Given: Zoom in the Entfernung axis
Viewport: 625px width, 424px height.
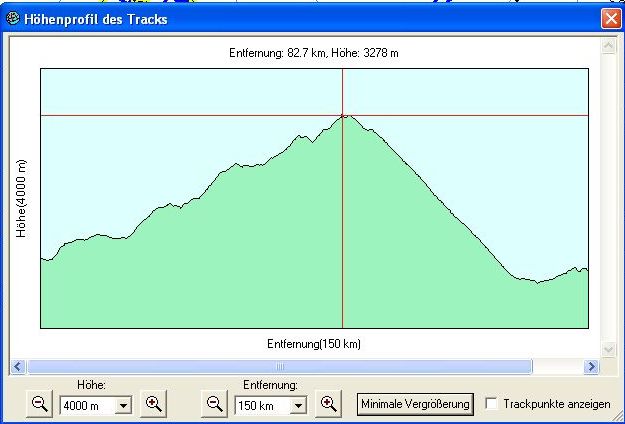Looking at the screenshot, I should click(x=327, y=404).
